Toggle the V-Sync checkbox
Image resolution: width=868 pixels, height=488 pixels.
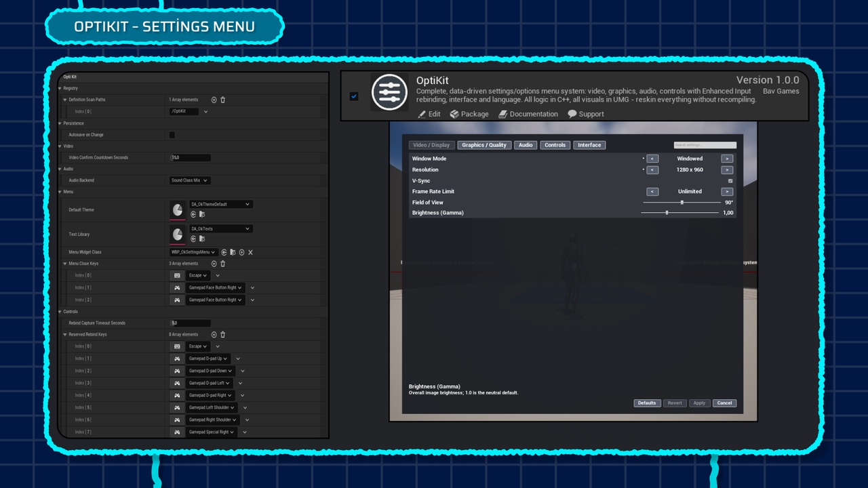730,181
